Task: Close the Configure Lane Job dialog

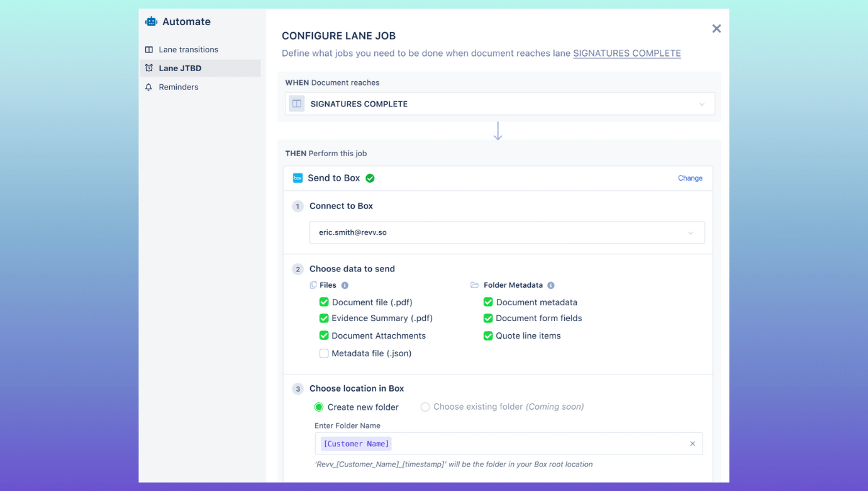Action: 716,28
